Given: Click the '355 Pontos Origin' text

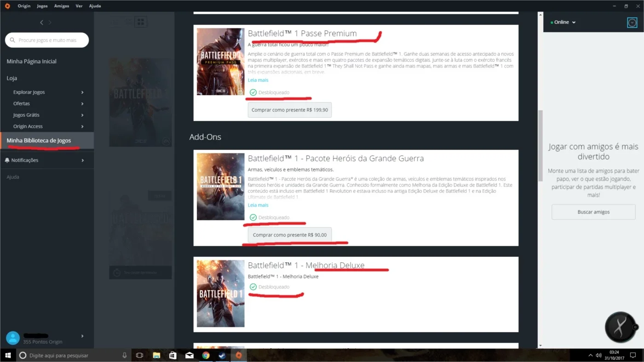Looking at the screenshot, I should point(43,342).
